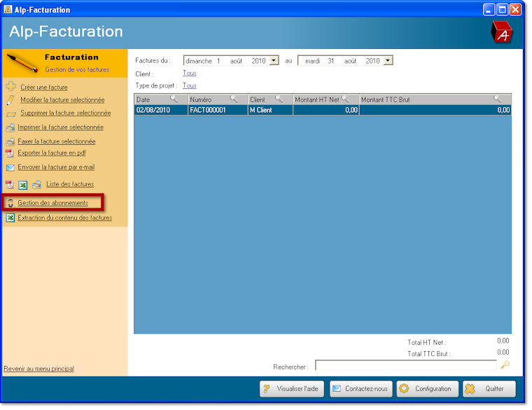Open Gestion des abonnements
This screenshot has height=410, width=532.
[52, 203]
